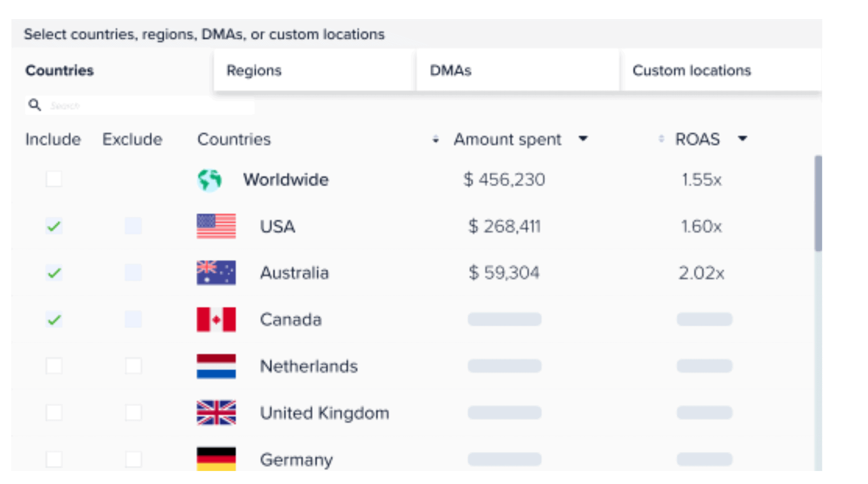868x484 pixels.
Task: Check the Worldwide include checkbox
Action: [x=54, y=179]
